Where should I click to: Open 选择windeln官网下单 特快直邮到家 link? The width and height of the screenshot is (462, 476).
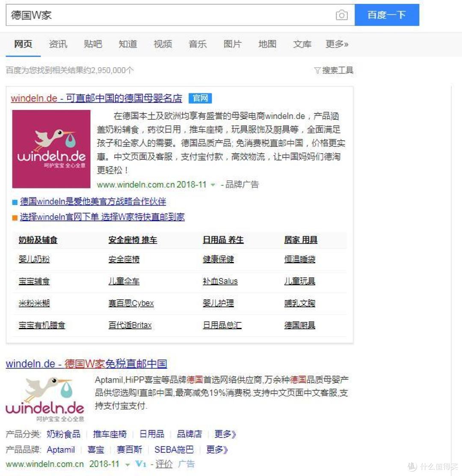102,217
